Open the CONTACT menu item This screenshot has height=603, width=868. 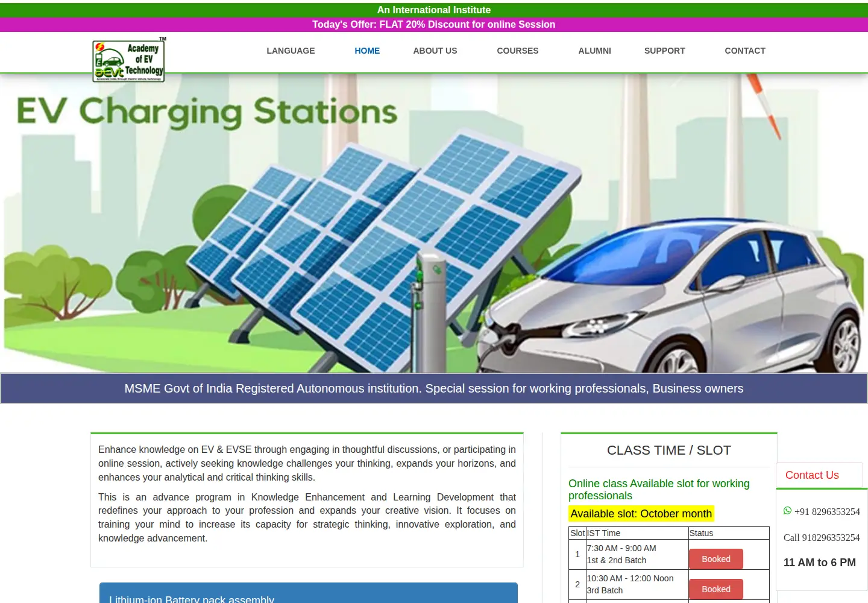(745, 51)
